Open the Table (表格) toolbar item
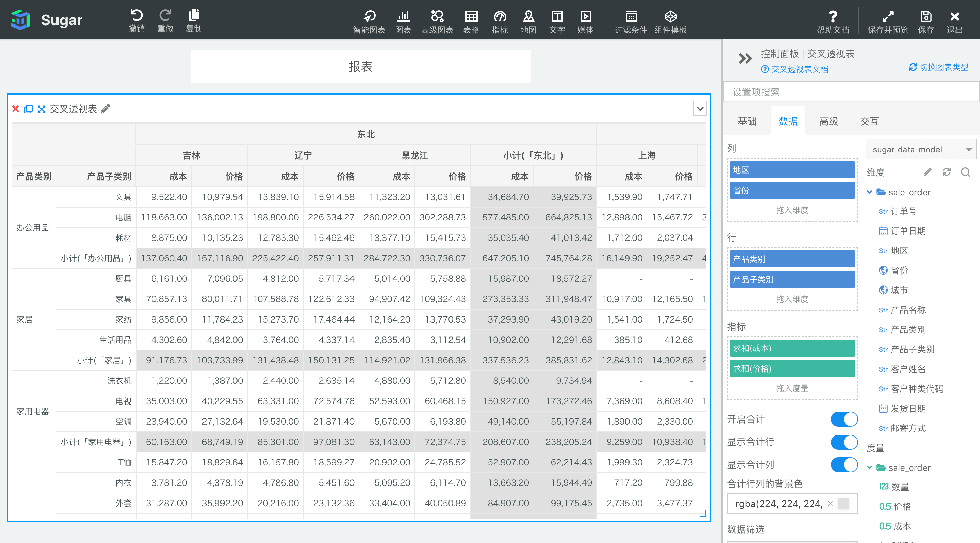 click(471, 22)
